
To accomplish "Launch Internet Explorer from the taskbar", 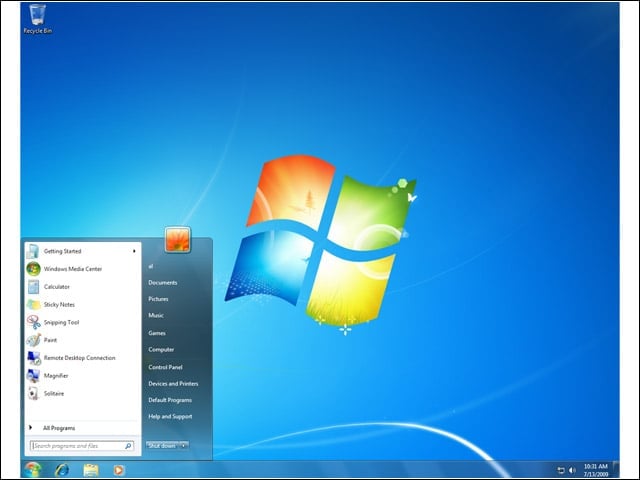I will [x=62, y=470].
